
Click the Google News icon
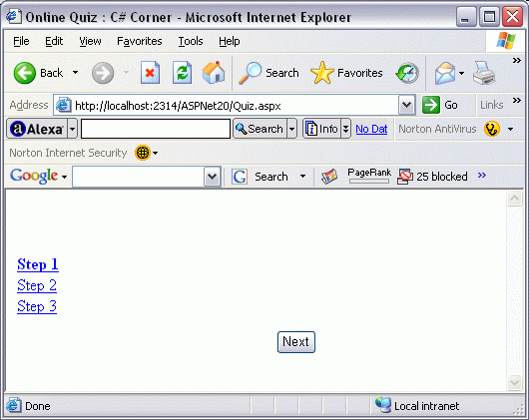click(329, 177)
